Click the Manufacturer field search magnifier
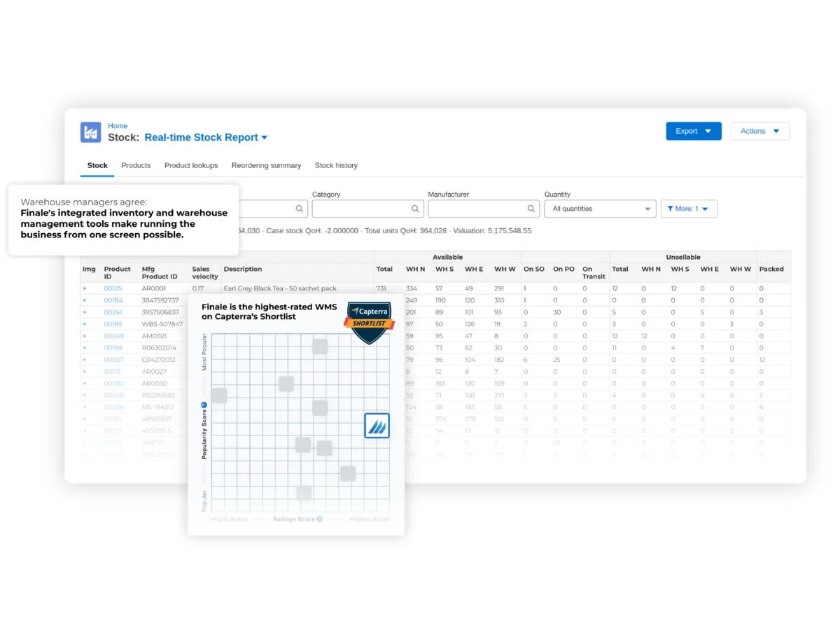 (x=531, y=209)
